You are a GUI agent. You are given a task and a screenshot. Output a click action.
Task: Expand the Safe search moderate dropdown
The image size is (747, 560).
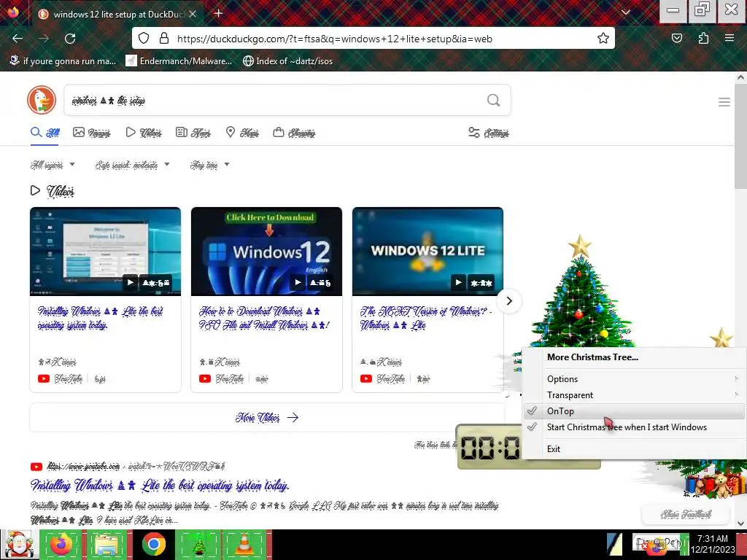click(x=132, y=165)
